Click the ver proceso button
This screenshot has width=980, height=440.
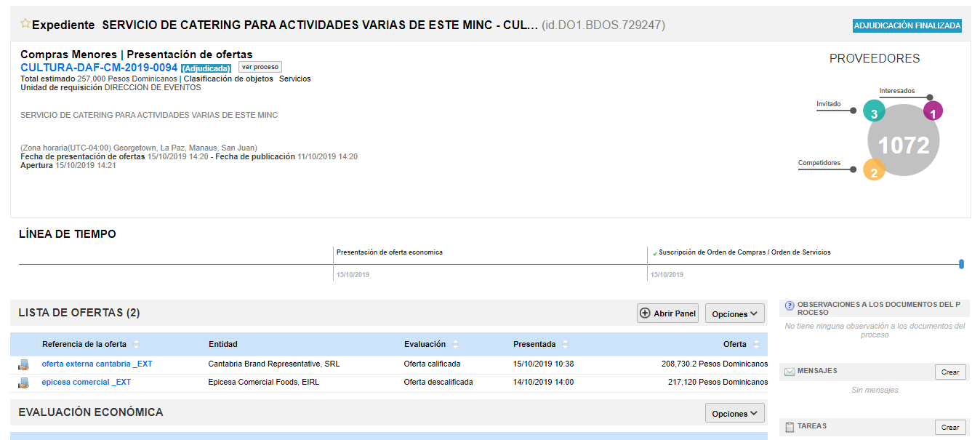tap(260, 67)
